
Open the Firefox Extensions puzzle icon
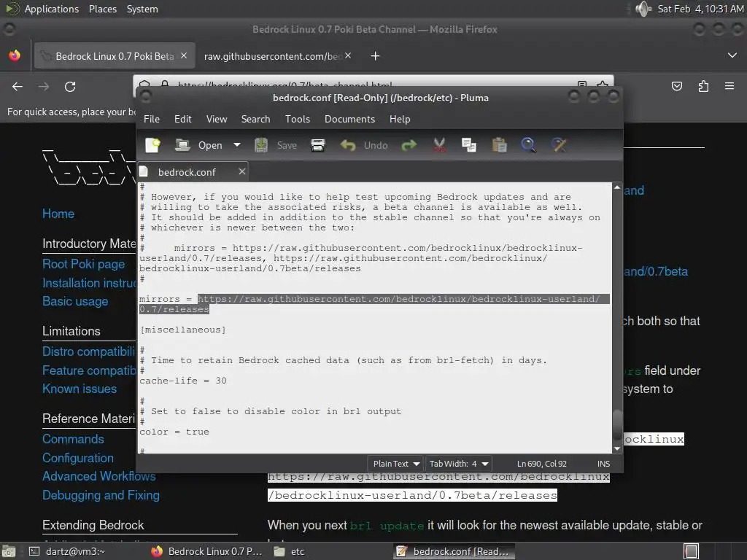coord(703,86)
